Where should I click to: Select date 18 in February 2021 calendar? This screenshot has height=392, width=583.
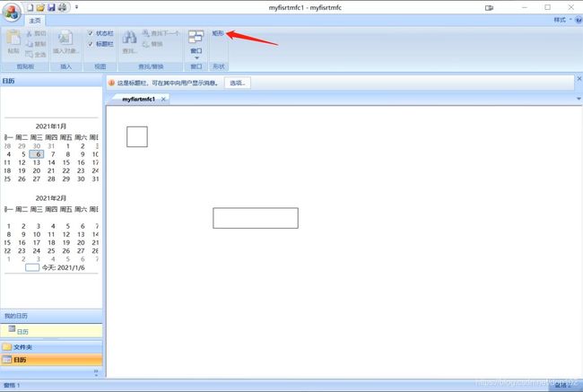tap(51, 242)
